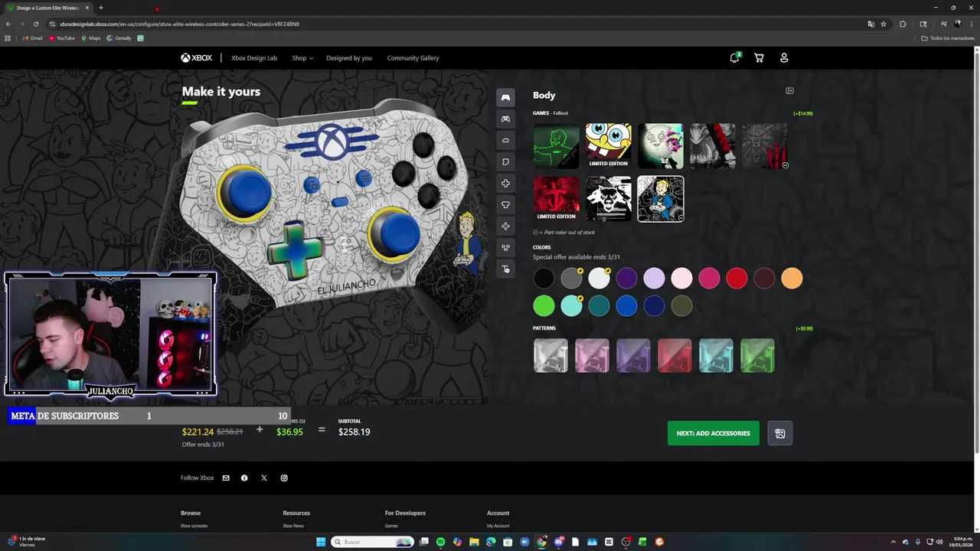Open Xbox X (Twitter) icon
This screenshot has height=551, width=980.
point(264,478)
